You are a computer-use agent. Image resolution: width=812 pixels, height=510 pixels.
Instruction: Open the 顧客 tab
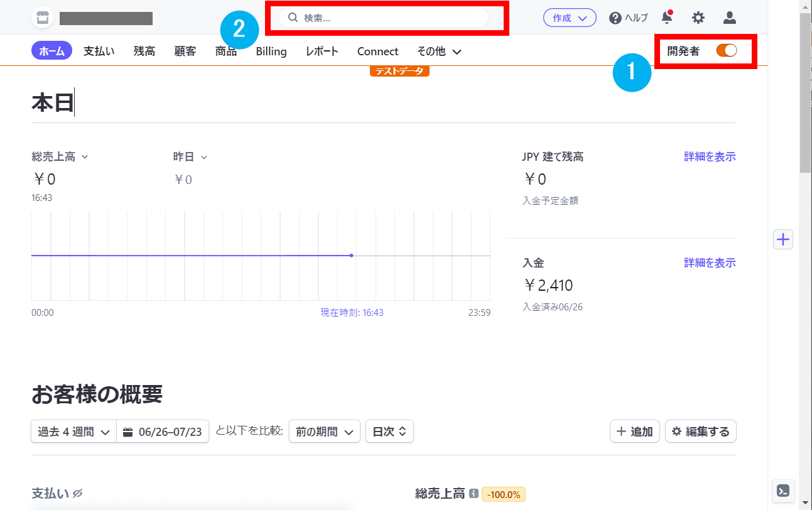tap(185, 52)
